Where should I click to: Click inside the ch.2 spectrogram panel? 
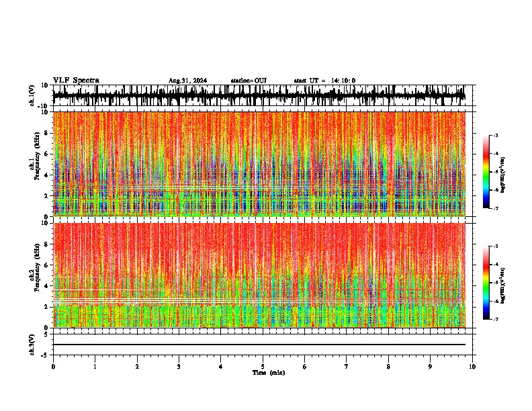pos(259,275)
